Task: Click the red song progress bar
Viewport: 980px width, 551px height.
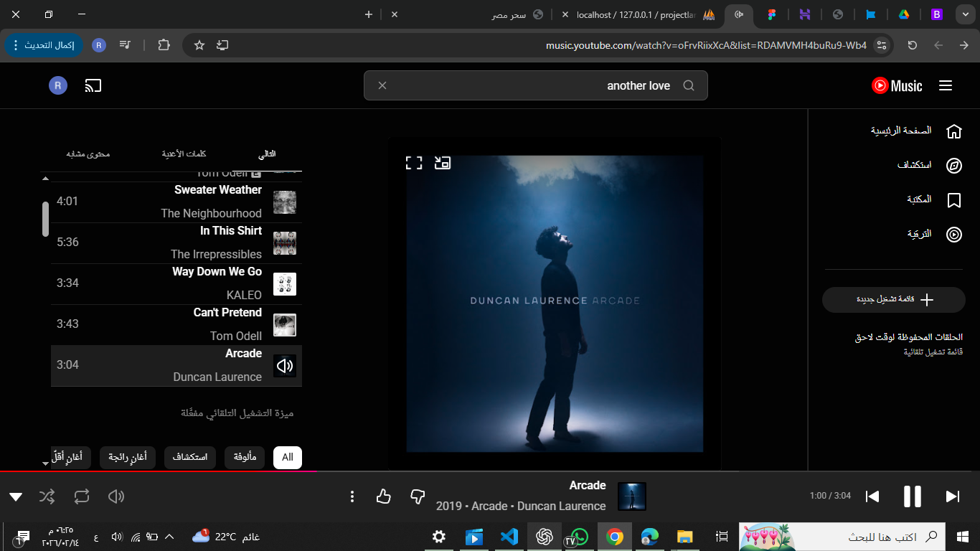Action: point(158,471)
